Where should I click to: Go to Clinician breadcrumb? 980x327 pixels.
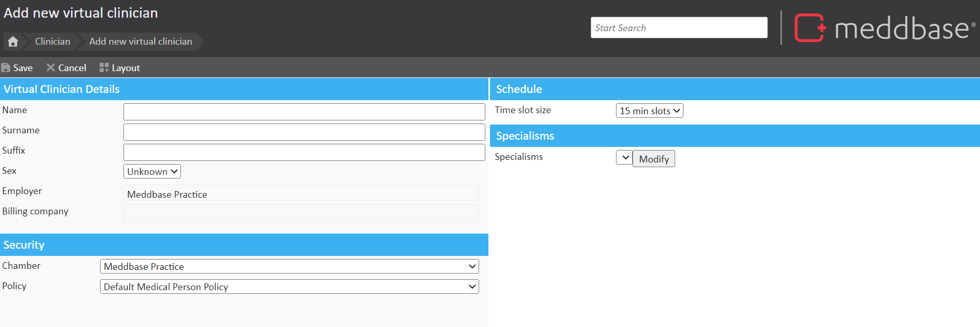pyautogui.click(x=52, y=42)
